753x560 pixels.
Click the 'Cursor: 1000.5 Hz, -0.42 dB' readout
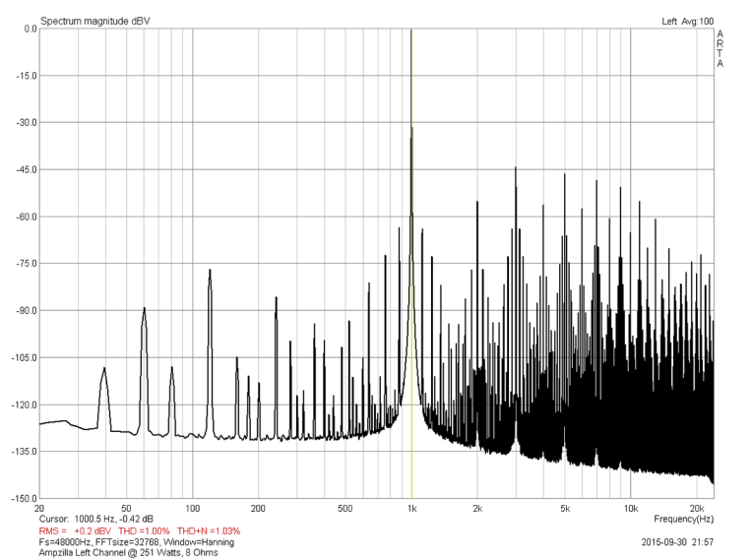(x=96, y=519)
